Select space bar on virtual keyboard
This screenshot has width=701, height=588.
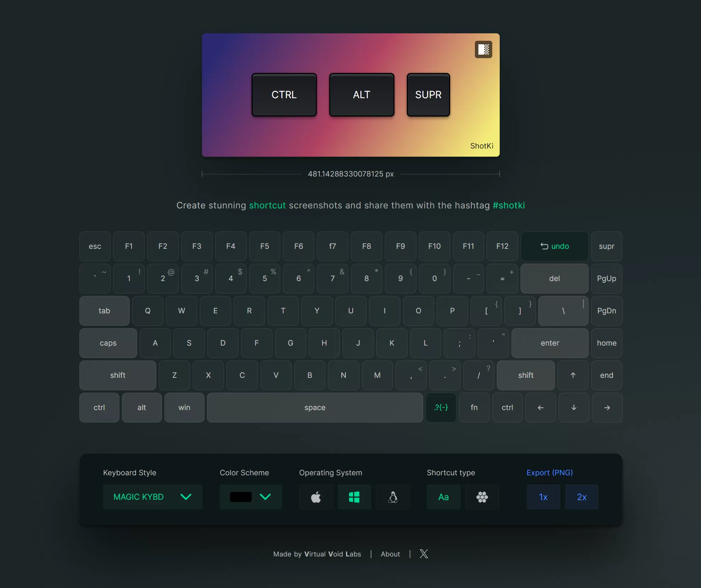tap(315, 407)
